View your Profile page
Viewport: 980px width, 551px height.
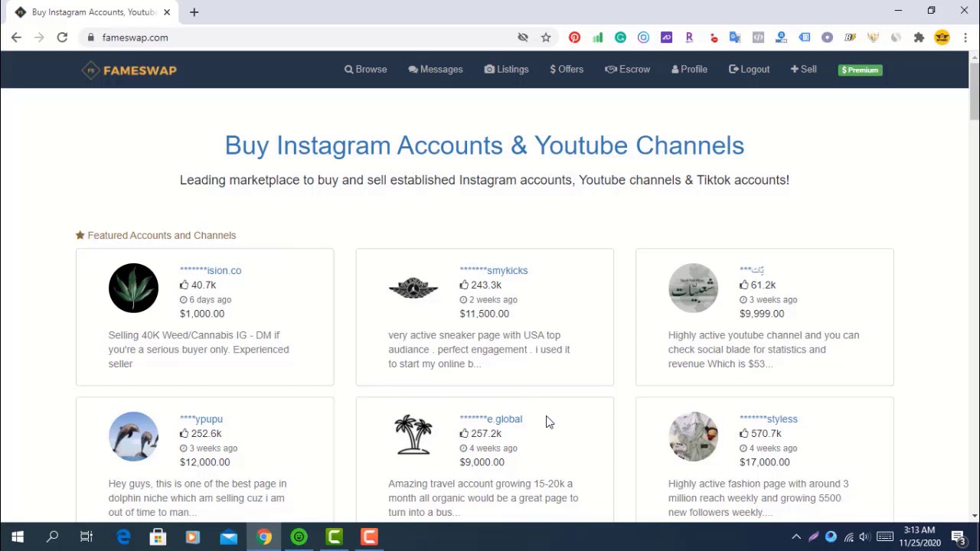pyautogui.click(x=689, y=69)
